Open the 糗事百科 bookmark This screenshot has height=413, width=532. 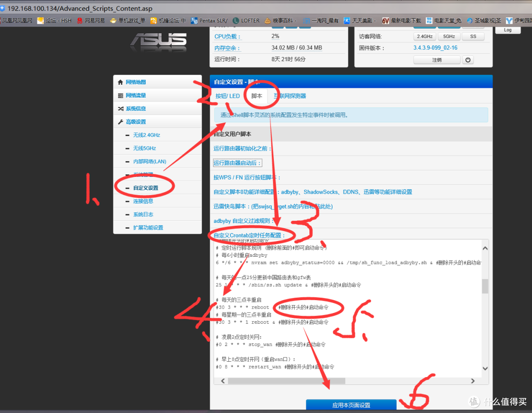(x=280, y=20)
